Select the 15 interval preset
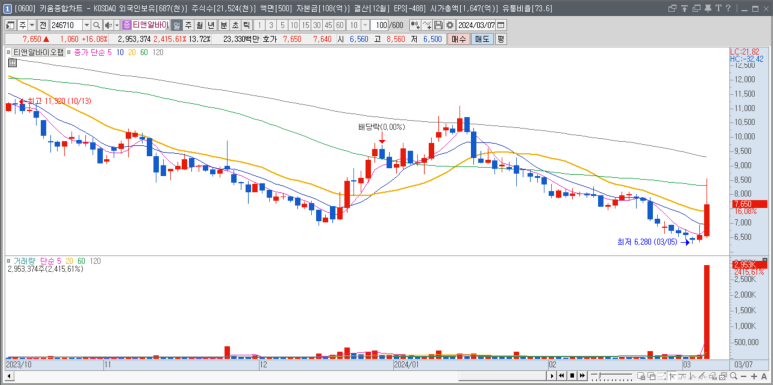This screenshot has height=385, width=773. [306, 25]
